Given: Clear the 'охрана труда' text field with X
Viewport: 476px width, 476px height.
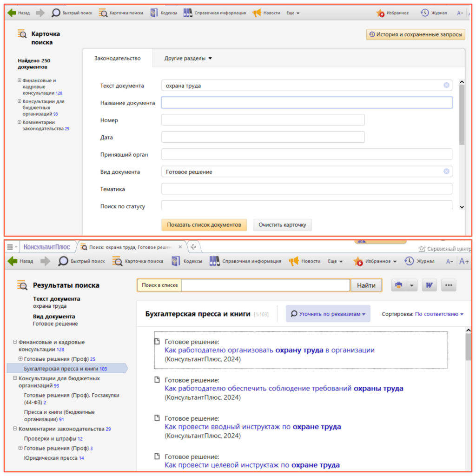Looking at the screenshot, I should (446, 86).
